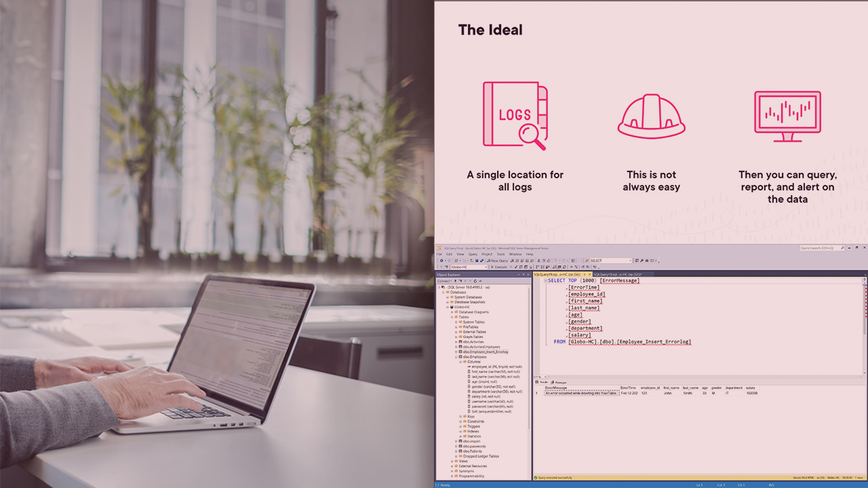The image size is (868, 488).
Task: Open the Query menu
Action: pos(473,254)
